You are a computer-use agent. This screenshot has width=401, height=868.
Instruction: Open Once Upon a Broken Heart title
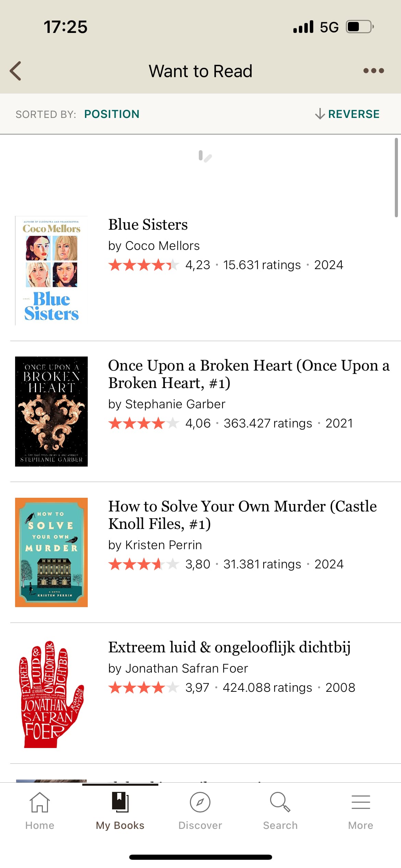point(249,374)
